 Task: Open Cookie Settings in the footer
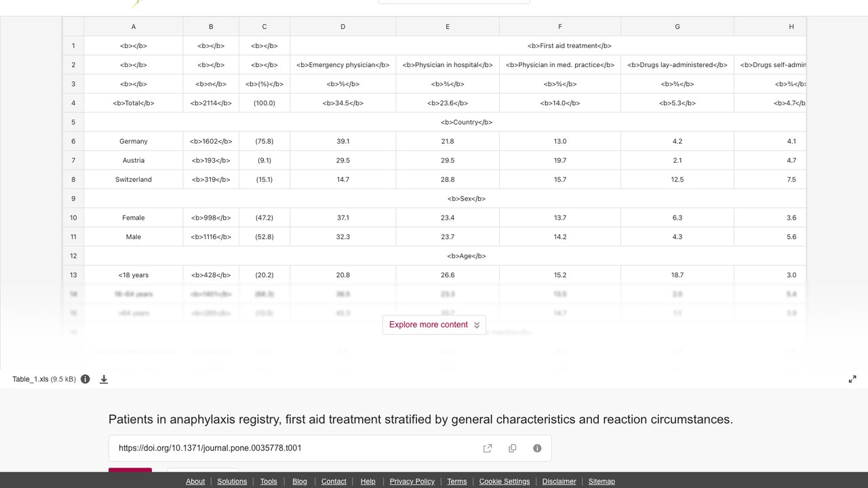click(x=505, y=481)
